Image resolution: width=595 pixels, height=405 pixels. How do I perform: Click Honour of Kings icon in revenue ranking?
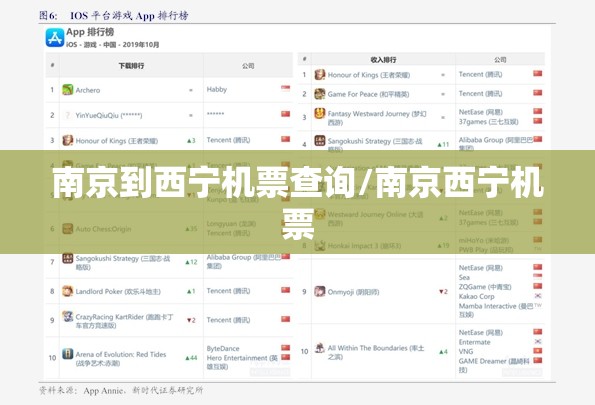pos(320,75)
